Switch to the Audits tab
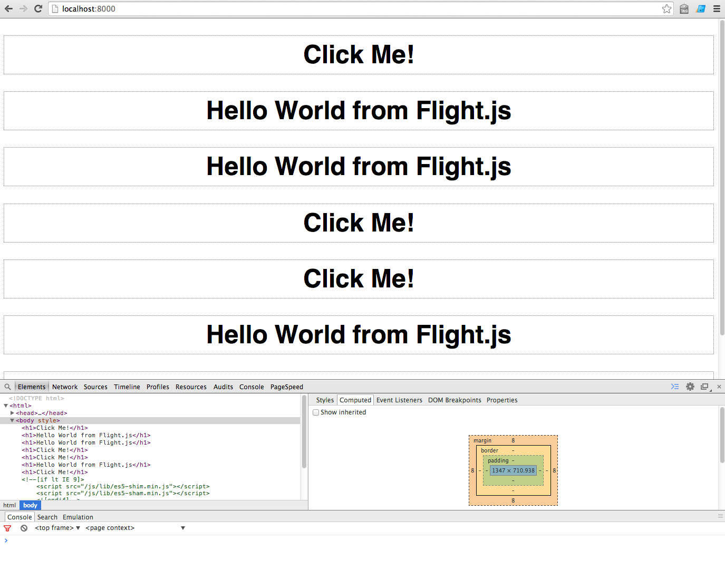725x588 pixels. click(223, 387)
